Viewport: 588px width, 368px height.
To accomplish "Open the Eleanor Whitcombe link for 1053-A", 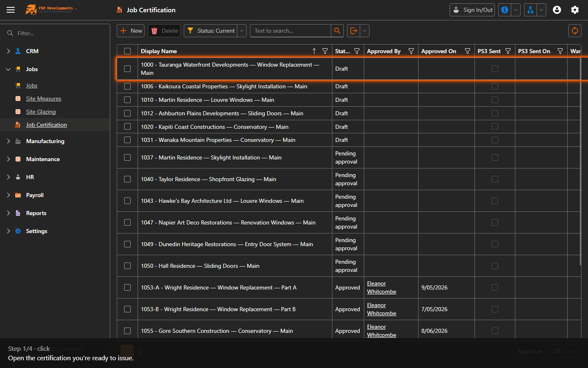I will pos(381,287).
